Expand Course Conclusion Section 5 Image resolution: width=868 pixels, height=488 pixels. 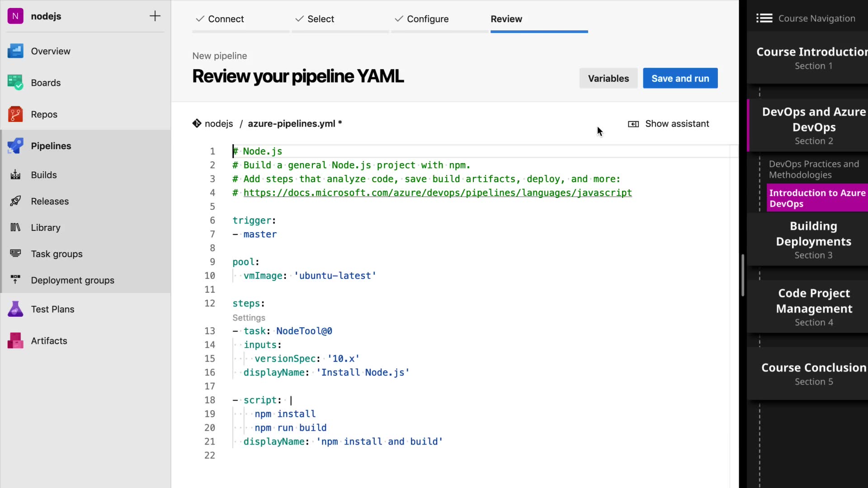click(813, 374)
